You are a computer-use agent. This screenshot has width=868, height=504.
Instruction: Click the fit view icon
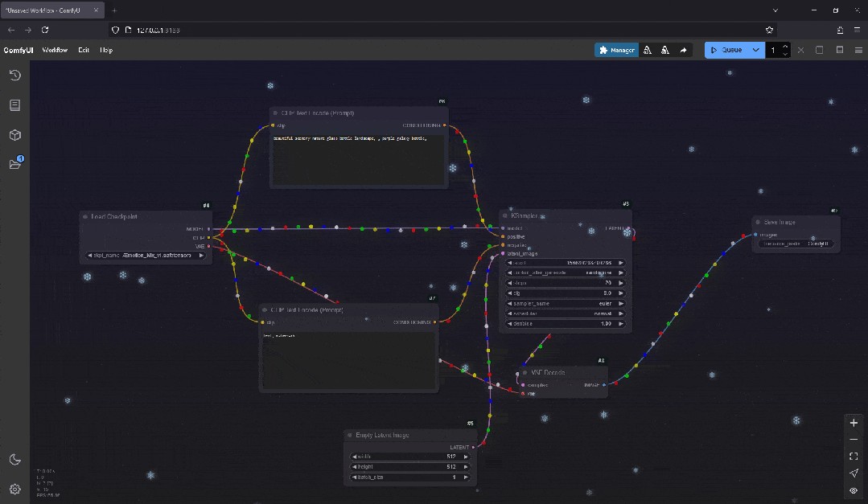[x=854, y=456]
